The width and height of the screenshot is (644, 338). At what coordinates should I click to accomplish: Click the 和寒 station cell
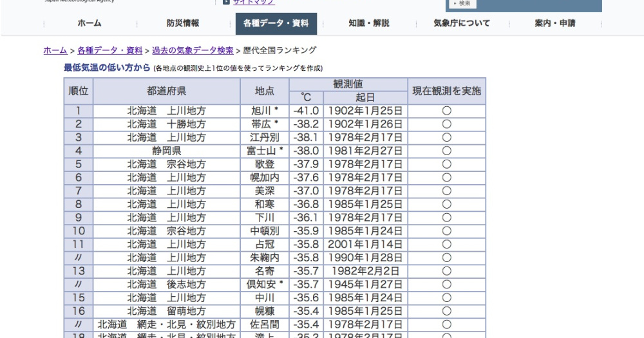pyautogui.click(x=265, y=205)
